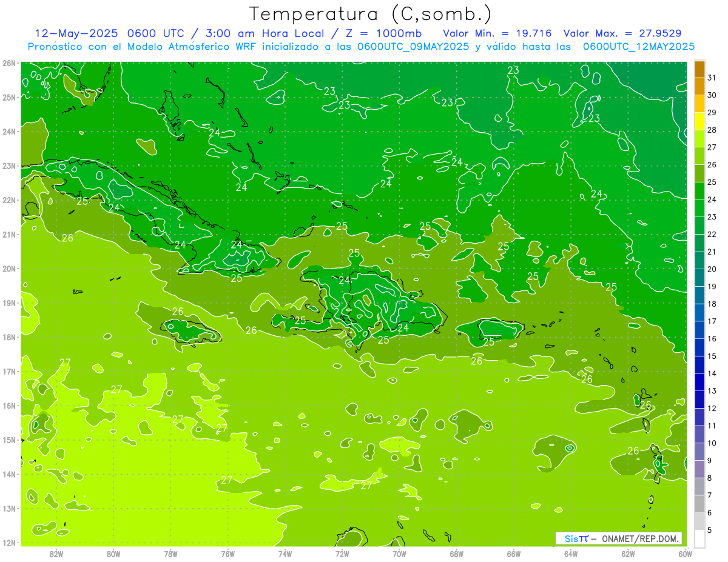Click the 68W longitude axis label
The image size is (728, 562).
[457, 554]
